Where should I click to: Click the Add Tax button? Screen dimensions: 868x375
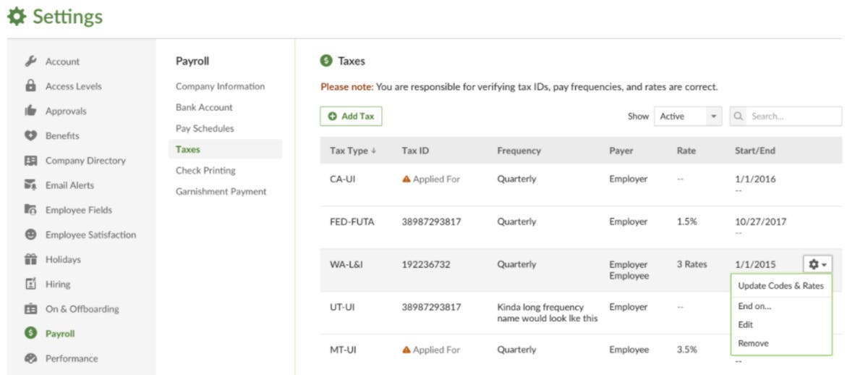coord(351,117)
